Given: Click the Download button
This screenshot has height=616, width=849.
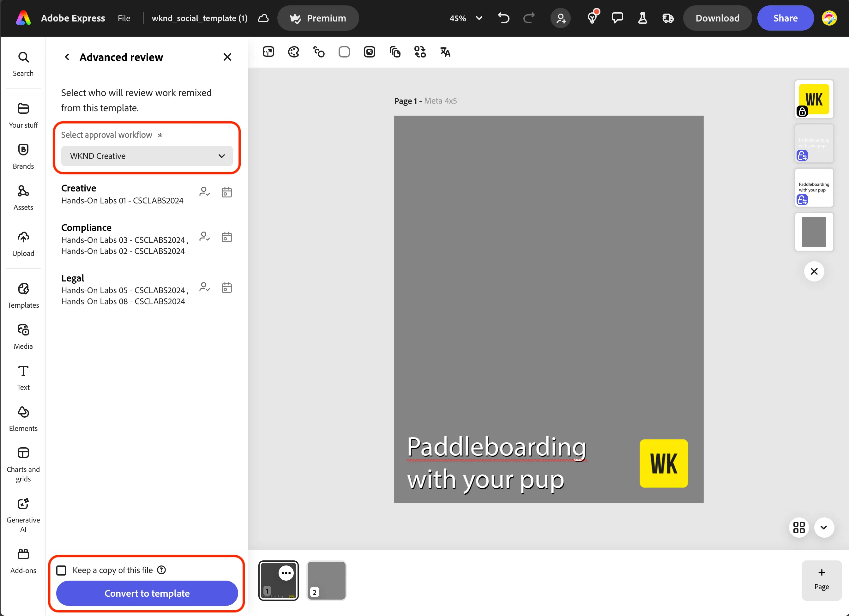Looking at the screenshot, I should coord(717,18).
